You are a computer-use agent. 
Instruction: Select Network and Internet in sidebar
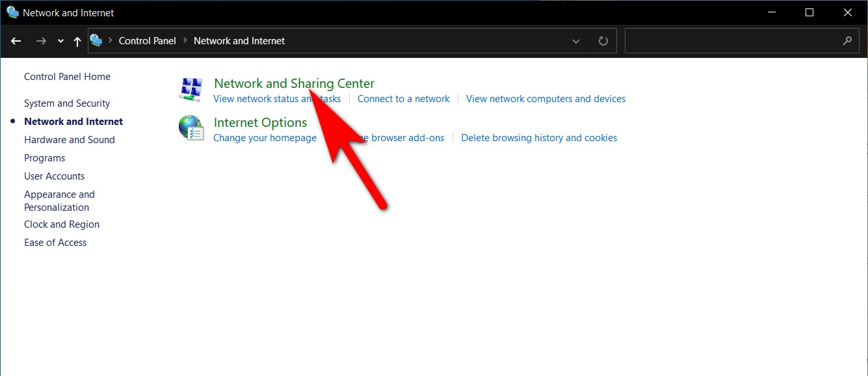(x=73, y=122)
